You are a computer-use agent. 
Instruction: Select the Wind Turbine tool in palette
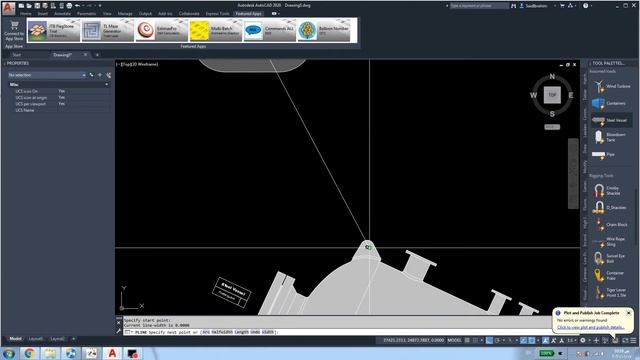[611, 86]
